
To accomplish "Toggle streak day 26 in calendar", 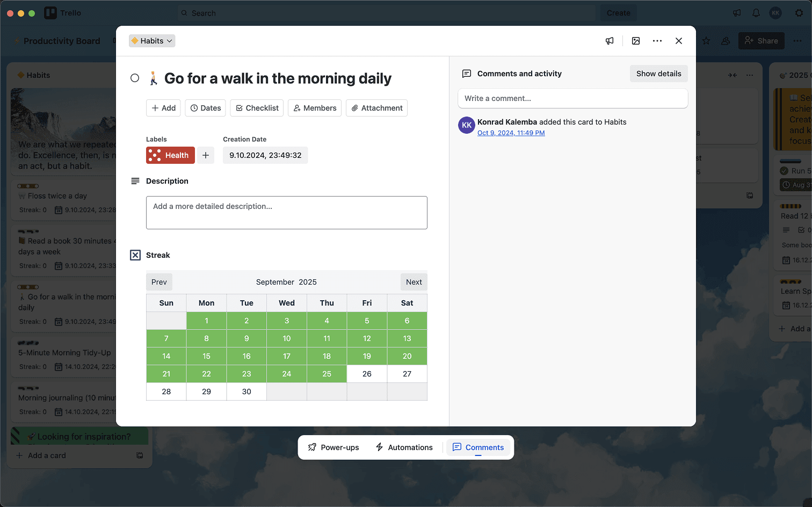I will click(367, 374).
